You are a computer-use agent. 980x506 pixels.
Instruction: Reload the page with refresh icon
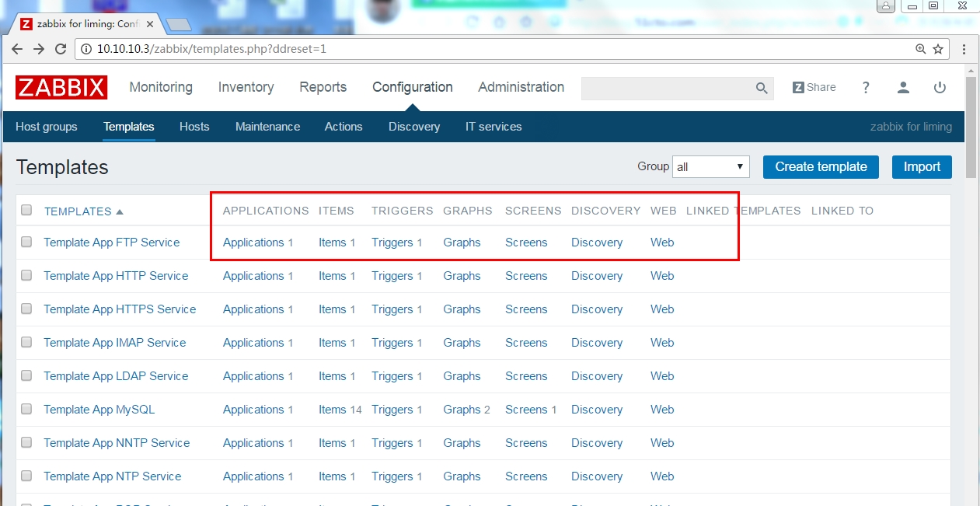tap(61, 49)
